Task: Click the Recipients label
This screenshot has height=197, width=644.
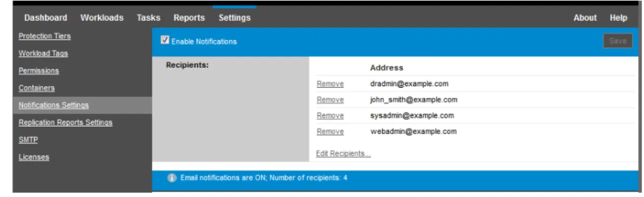Action: [187, 65]
